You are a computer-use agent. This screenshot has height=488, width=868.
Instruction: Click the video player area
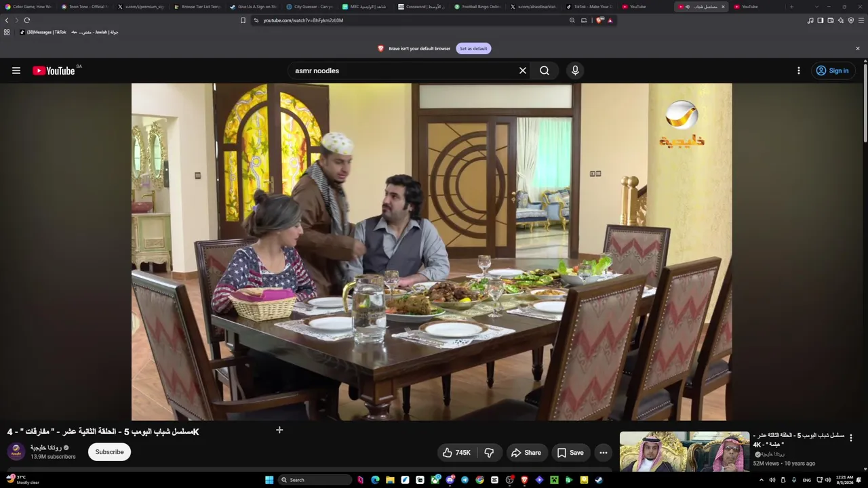pyautogui.click(x=431, y=252)
